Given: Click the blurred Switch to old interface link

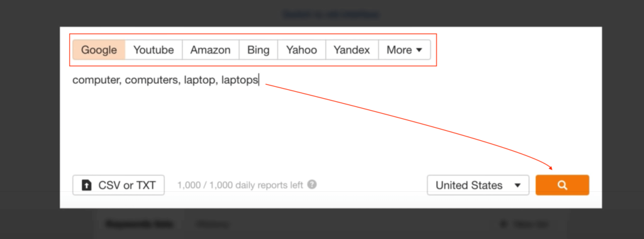Looking at the screenshot, I should tap(331, 14).
